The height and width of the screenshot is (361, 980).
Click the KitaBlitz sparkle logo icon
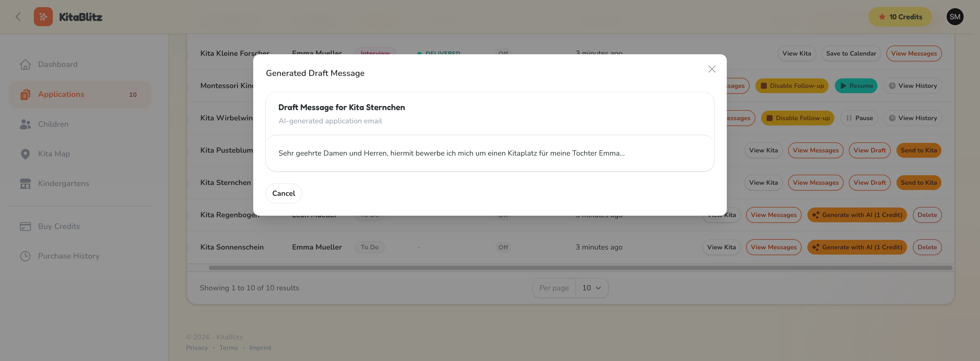tap(43, 16)
